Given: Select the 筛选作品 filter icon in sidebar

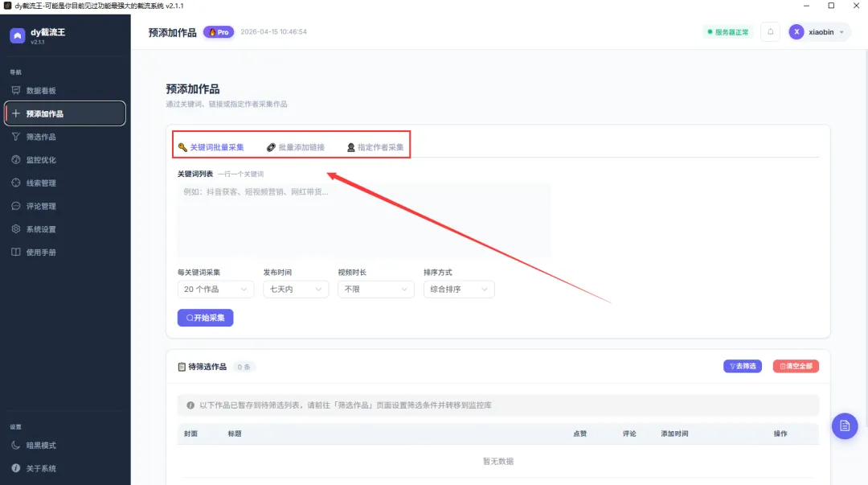Looking at the screenshot, I should [x=48, y=136].
